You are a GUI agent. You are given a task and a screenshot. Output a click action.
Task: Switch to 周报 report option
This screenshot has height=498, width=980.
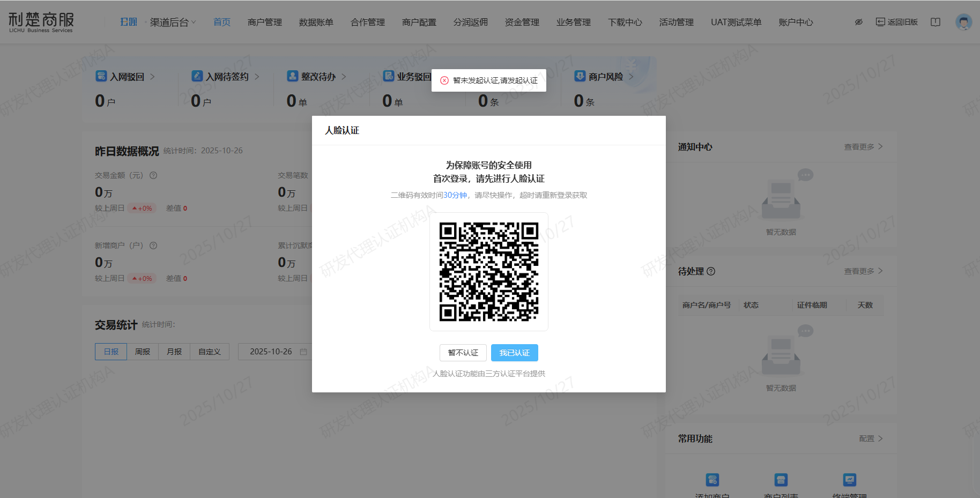coord(143,352)
